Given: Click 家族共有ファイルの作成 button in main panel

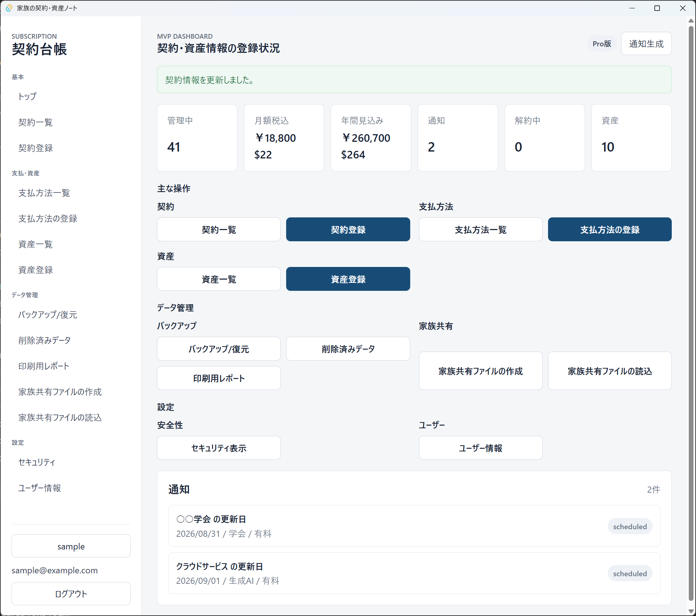Looking at the screenshot, I should pos(480,371).
